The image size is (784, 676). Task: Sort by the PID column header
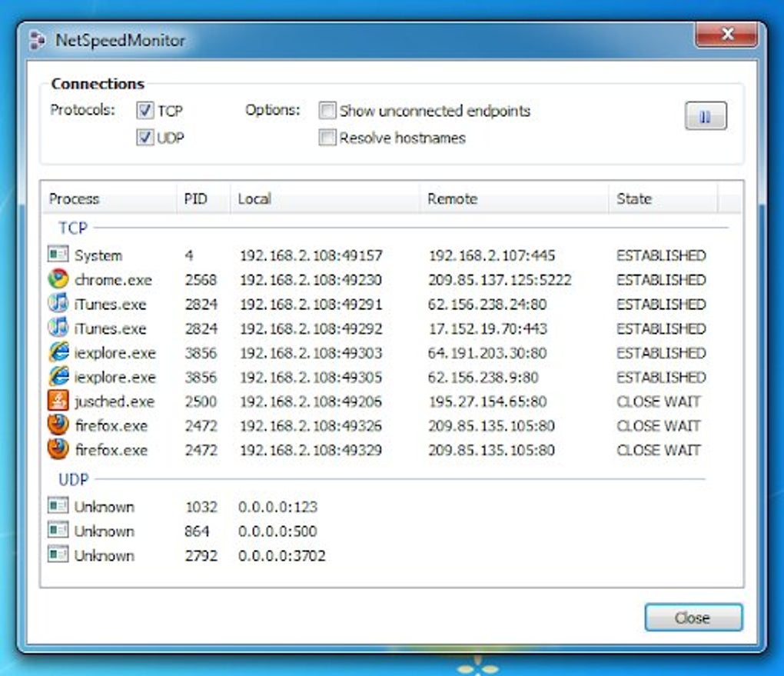coord(204,198)
